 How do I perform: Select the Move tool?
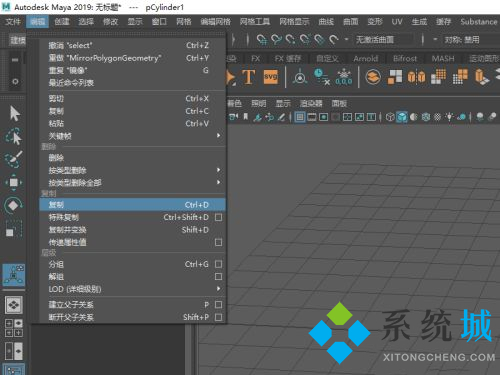pos(14,182)
